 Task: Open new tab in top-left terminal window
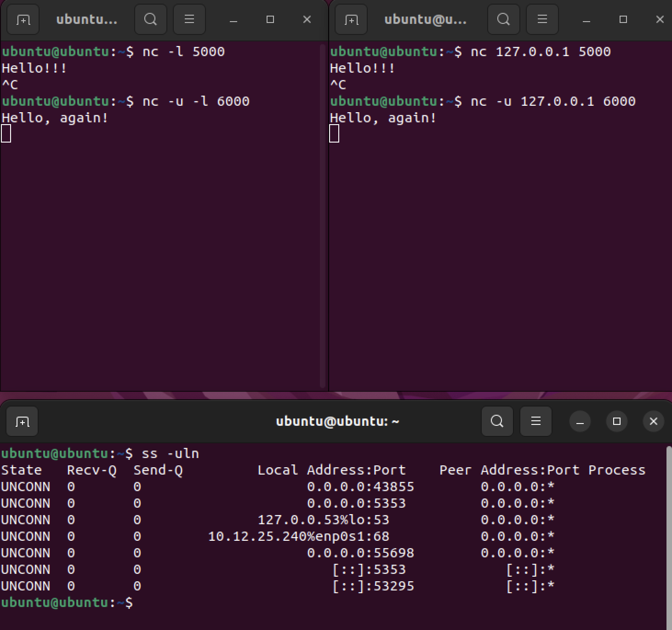(x=23, y=19)
